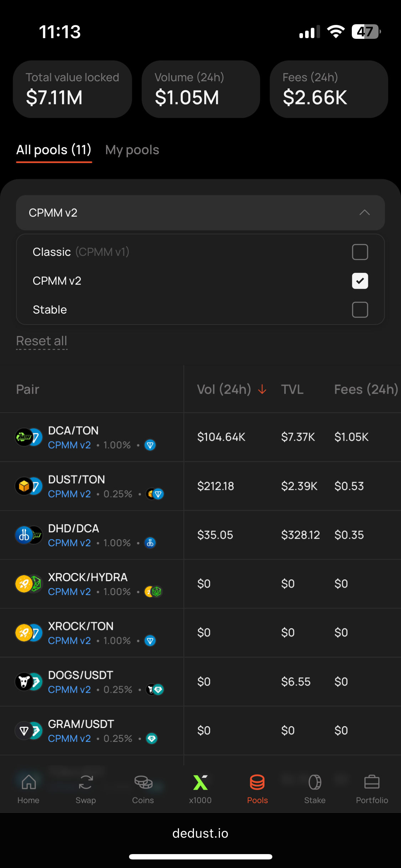Tap the Total value locked card
The width and height of the screenshot is (401, 868).
click(72, 89)
